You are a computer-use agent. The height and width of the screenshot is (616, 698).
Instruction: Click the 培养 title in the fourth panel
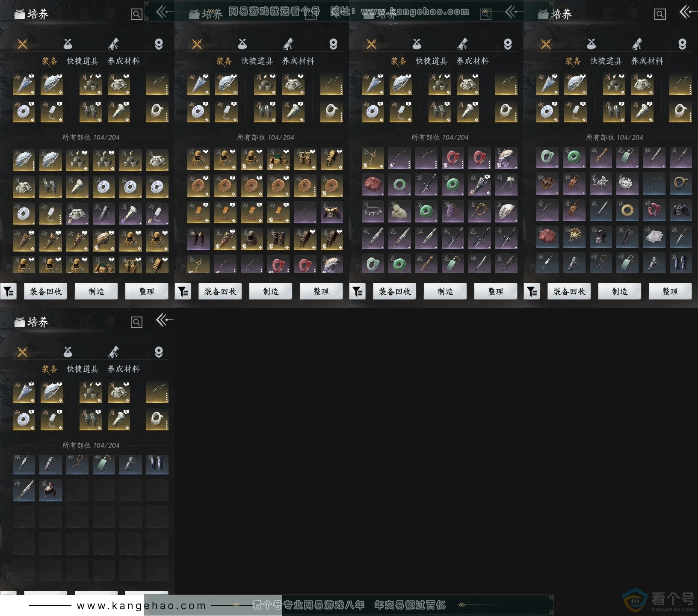click(562, 15)
